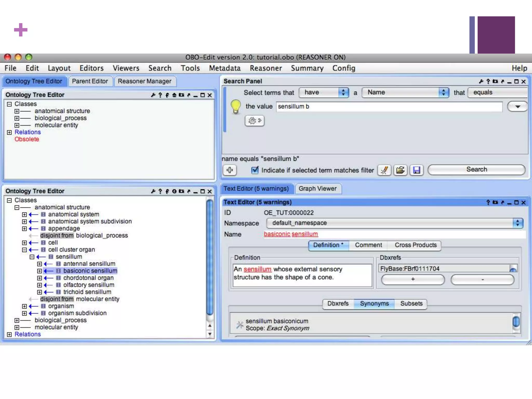Click the save filter floppy disk icon

[x=417, y=170]
